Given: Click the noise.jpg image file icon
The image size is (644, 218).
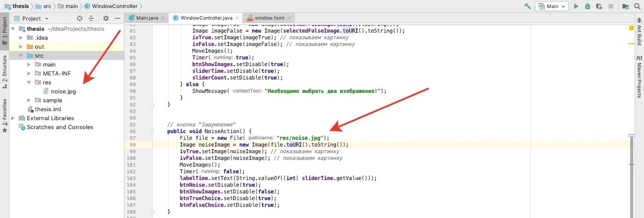Looking at the screenshot, I should coord(46,91).
